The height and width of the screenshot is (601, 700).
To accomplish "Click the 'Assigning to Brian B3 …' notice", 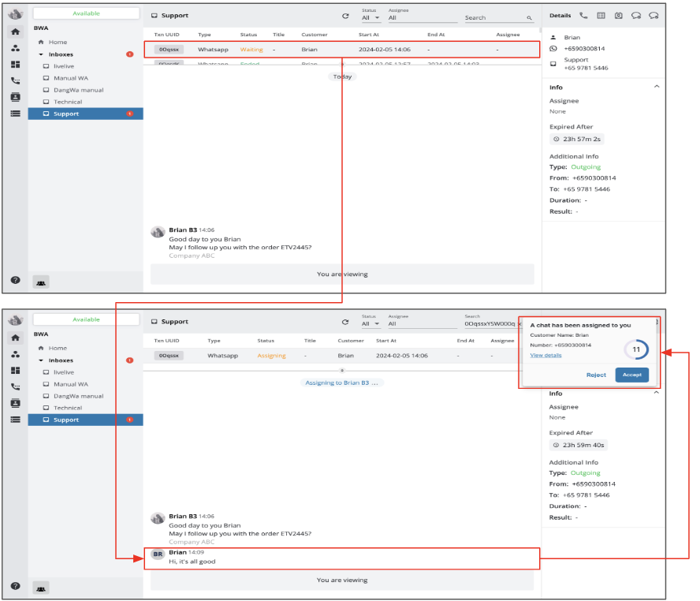I will pos(341,383).
